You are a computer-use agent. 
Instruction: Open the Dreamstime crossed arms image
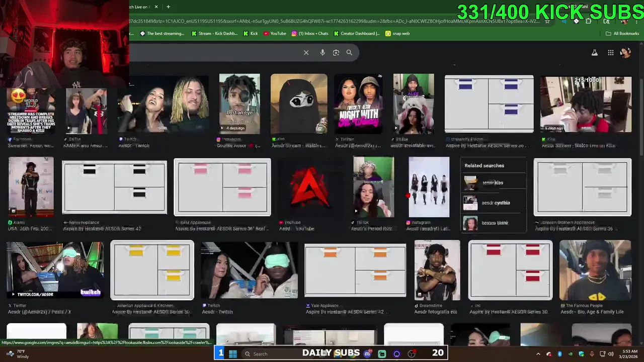tap(437, 270)
